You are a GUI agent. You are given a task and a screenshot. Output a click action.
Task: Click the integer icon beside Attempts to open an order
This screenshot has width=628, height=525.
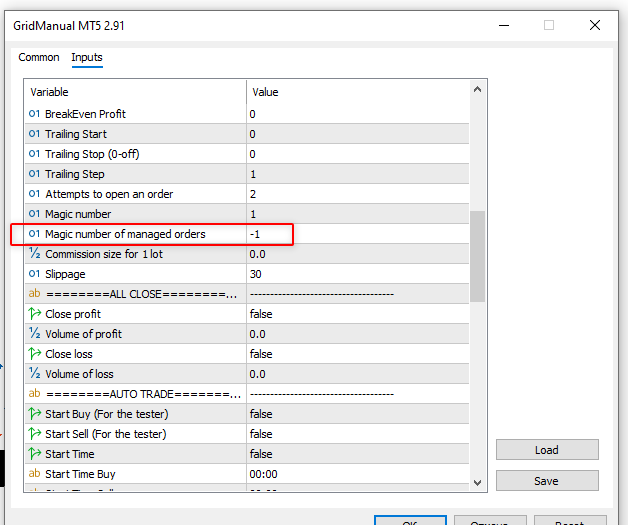34,194
